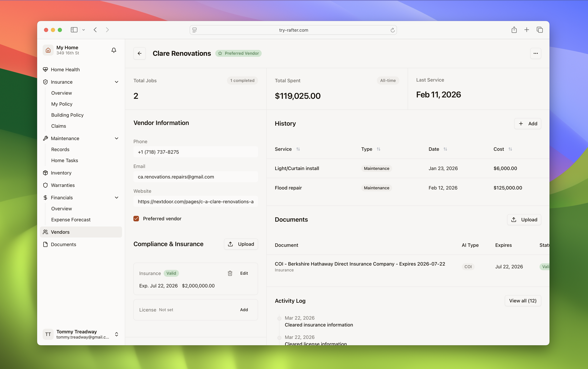Open the Flood repair history row
Image resolution: width=588 pixels, height=369 pixels.
(x=288, y=188)
